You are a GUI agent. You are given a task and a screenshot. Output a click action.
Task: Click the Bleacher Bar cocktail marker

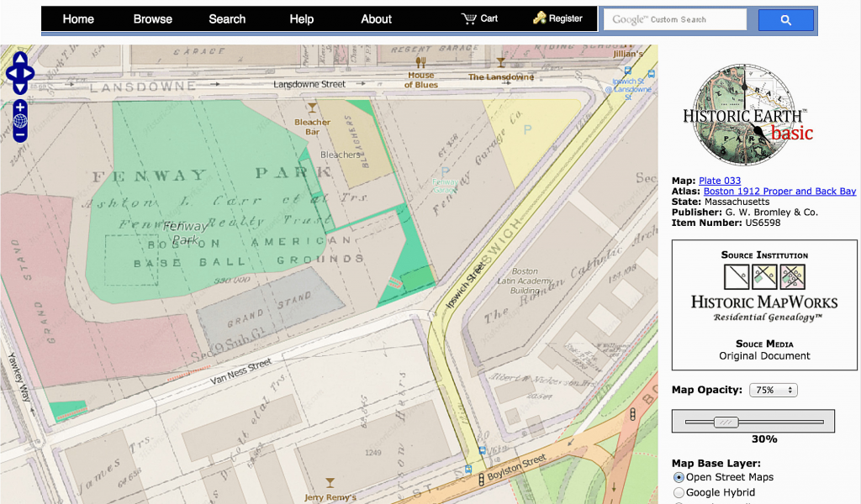click(x=312, y=108)
